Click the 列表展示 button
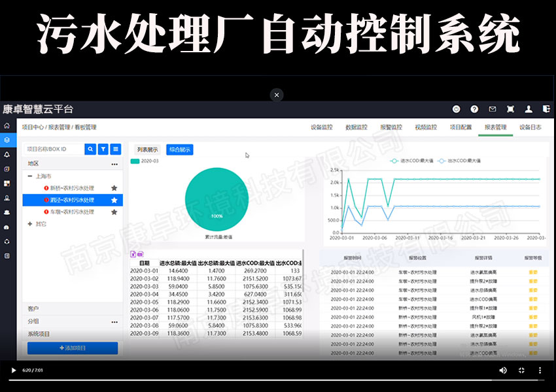Viewport: 556px width, 392px height. (147, 150)
